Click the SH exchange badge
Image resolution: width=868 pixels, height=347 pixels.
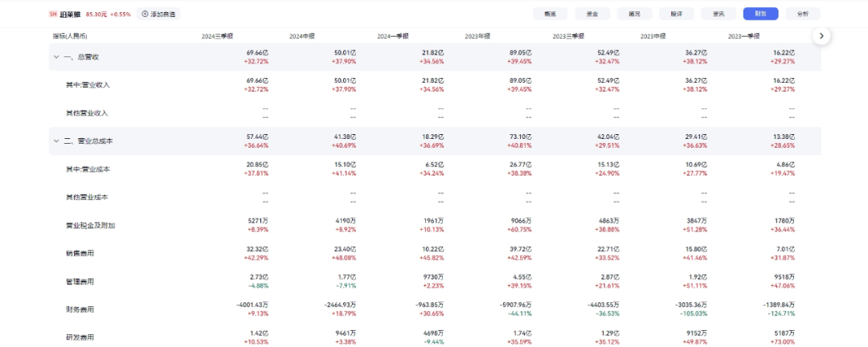pos(52,14)
